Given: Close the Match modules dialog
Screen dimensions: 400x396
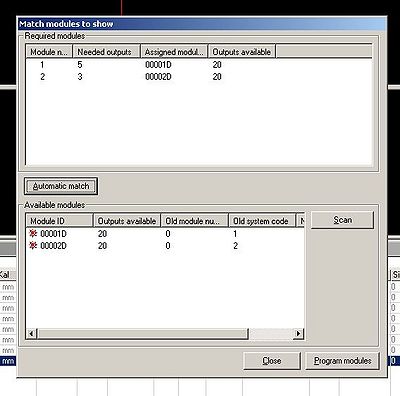Looking at the screenshot, I should coord(272,361).
